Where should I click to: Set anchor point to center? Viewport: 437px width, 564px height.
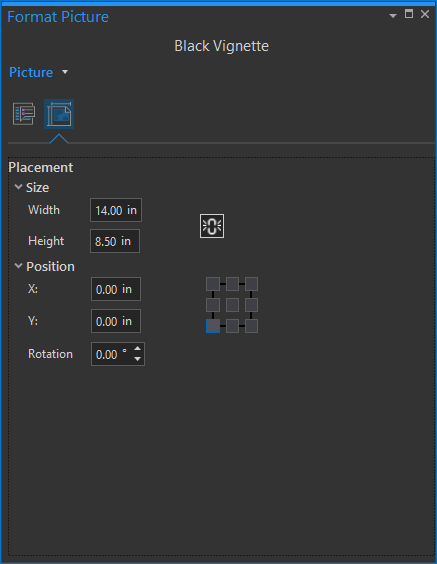(232, 305)
